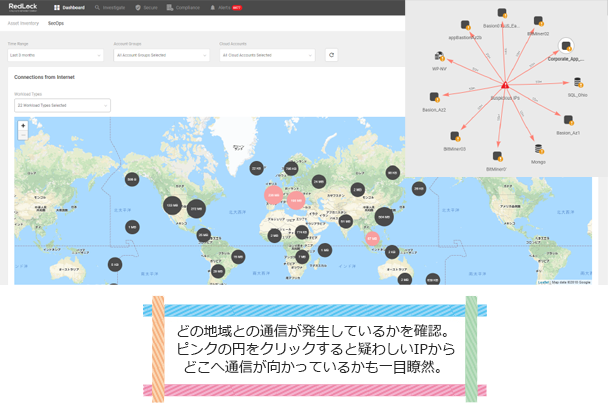Select the Basion01 US_Ea node icon
This screenshot has width=608, height=403.
tap(502, 13)
